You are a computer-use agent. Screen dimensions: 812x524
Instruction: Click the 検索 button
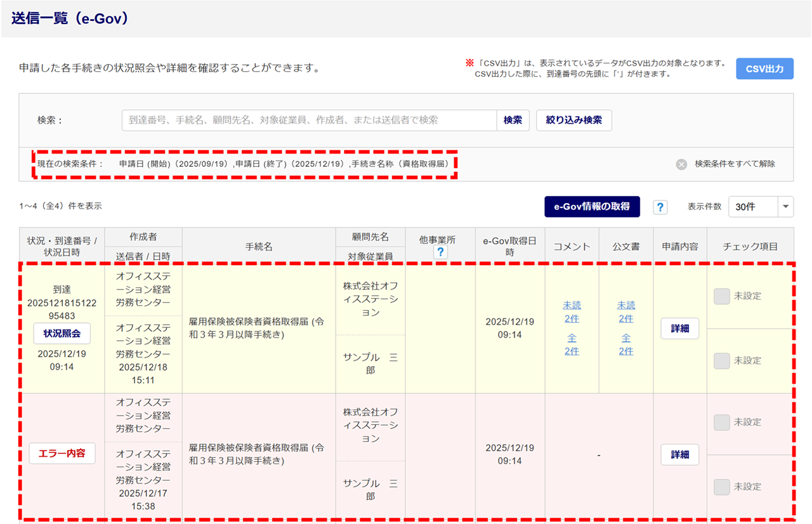[x=513, y=120]
